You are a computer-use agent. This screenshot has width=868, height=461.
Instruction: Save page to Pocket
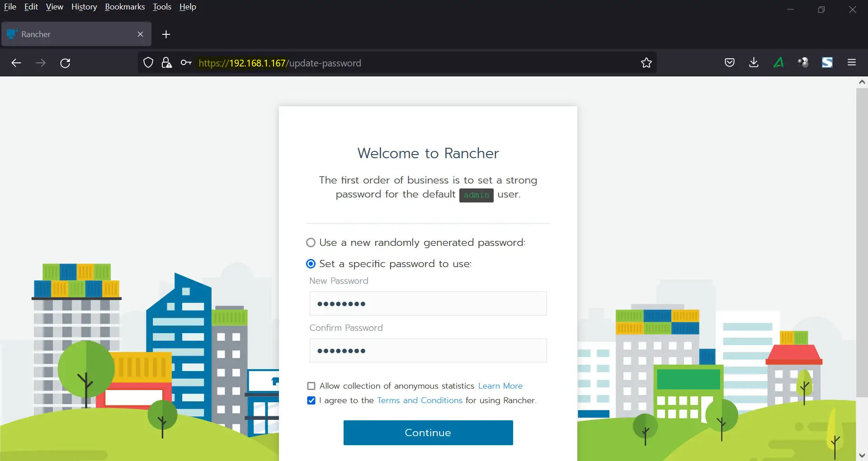(x=729, y=63)
